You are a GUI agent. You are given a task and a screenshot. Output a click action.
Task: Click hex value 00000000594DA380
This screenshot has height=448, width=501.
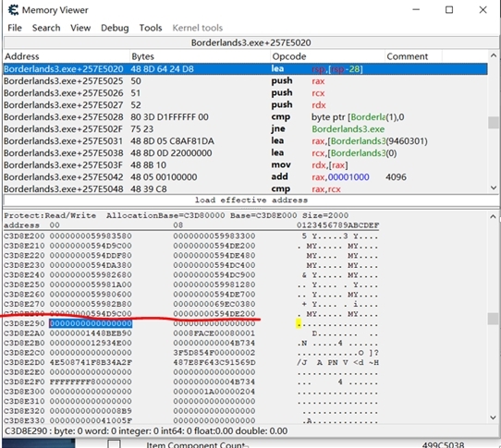(x=91, y=265)
